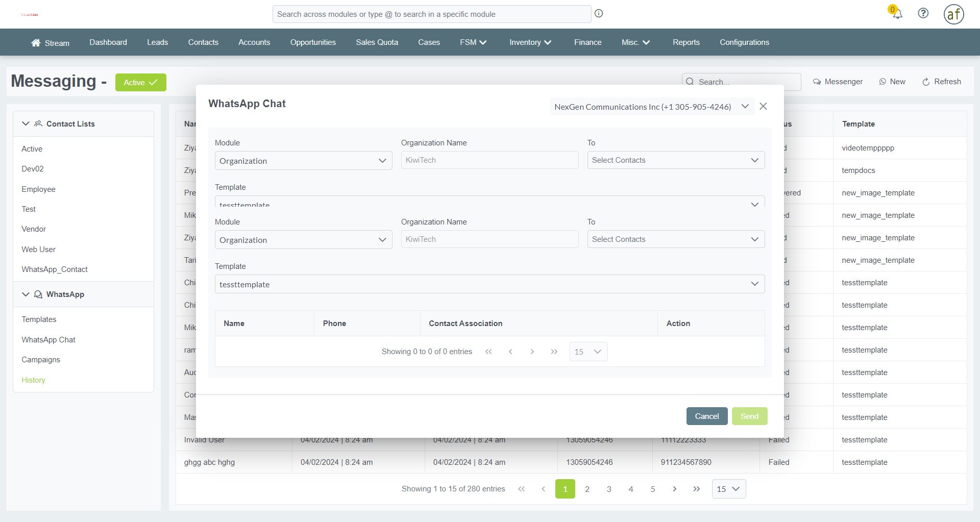
Task: Open the Module dropdown in WhatsApp Chat
Action: (303, 161)
